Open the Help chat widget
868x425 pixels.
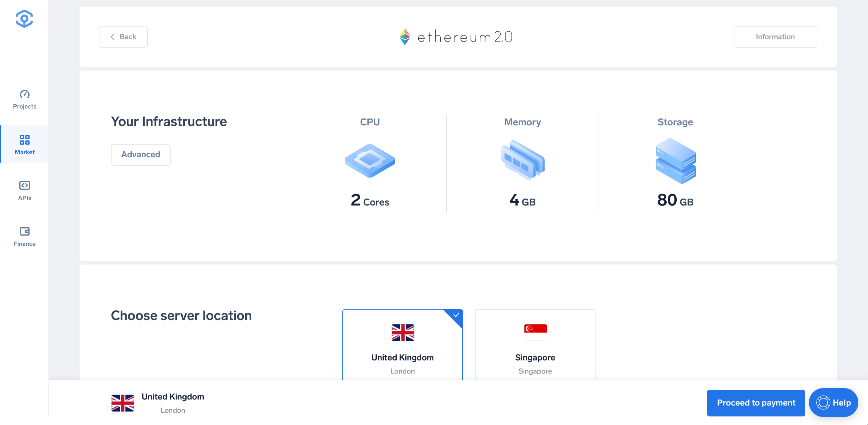[833, 402]
